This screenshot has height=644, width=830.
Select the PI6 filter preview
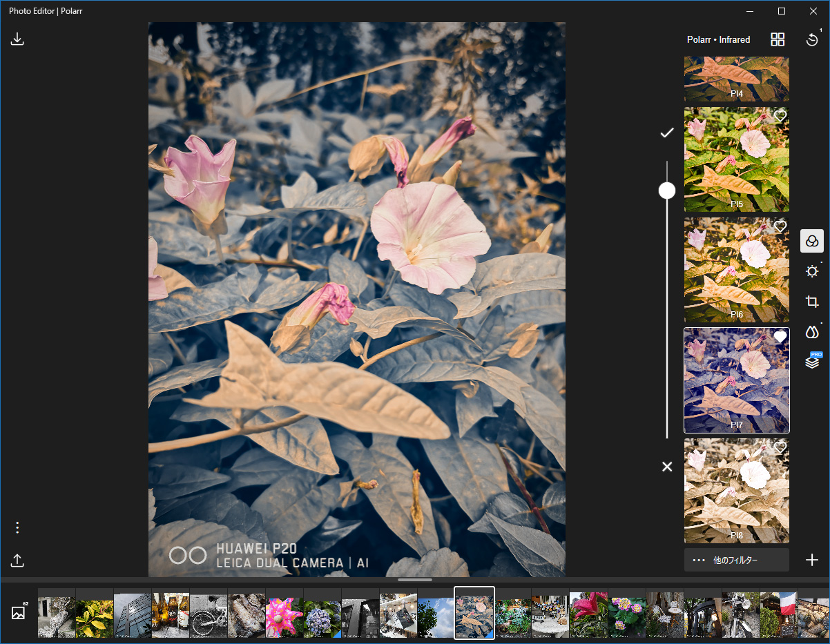(x=737, y=270)
